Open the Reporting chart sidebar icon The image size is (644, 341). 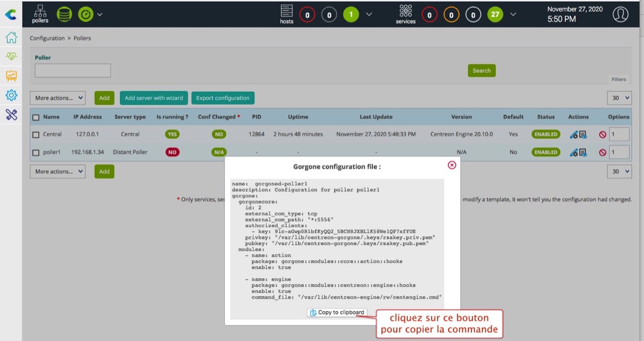(11, 76)
